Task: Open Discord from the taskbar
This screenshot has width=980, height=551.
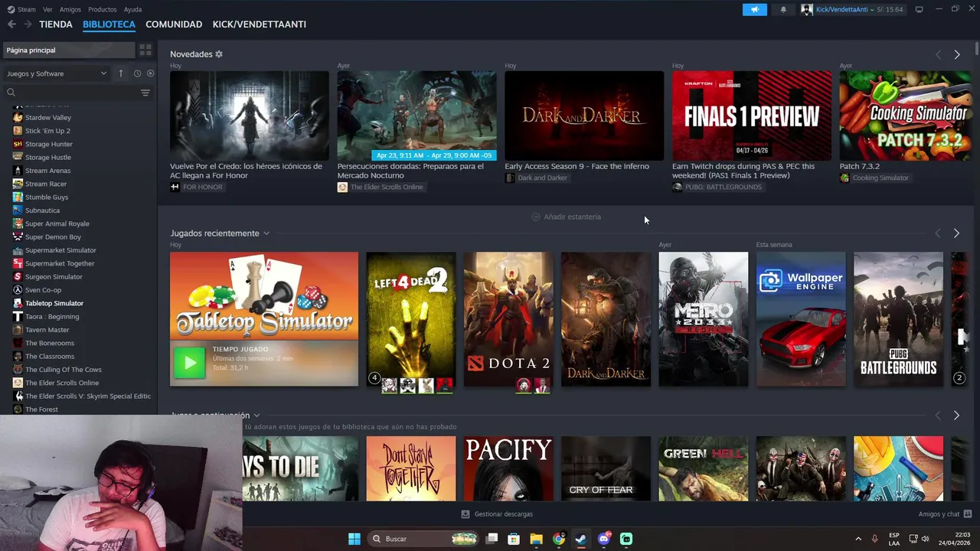Action: pyautogui.click(x=604, y=539)
